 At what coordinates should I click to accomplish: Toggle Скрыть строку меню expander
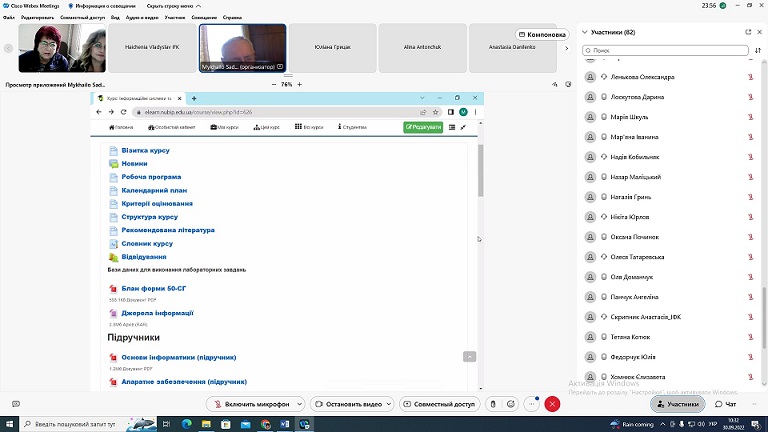coord(174,6)
